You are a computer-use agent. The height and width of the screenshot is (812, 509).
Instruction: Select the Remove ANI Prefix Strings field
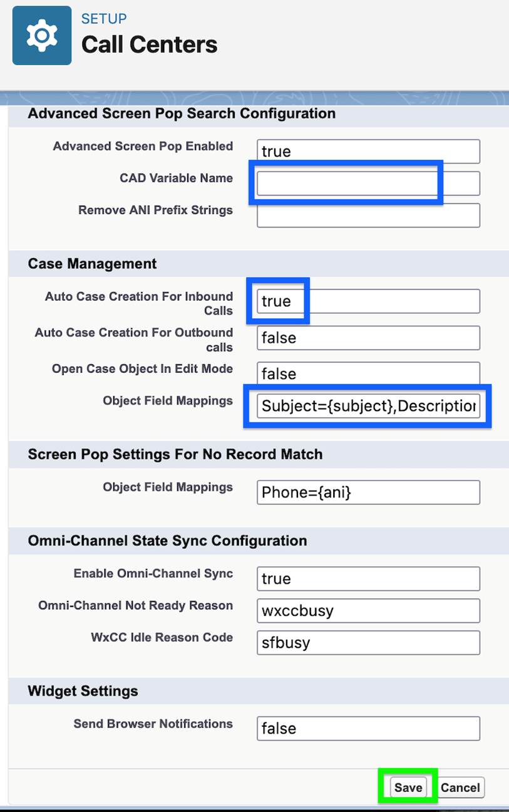tap(368, 216)
